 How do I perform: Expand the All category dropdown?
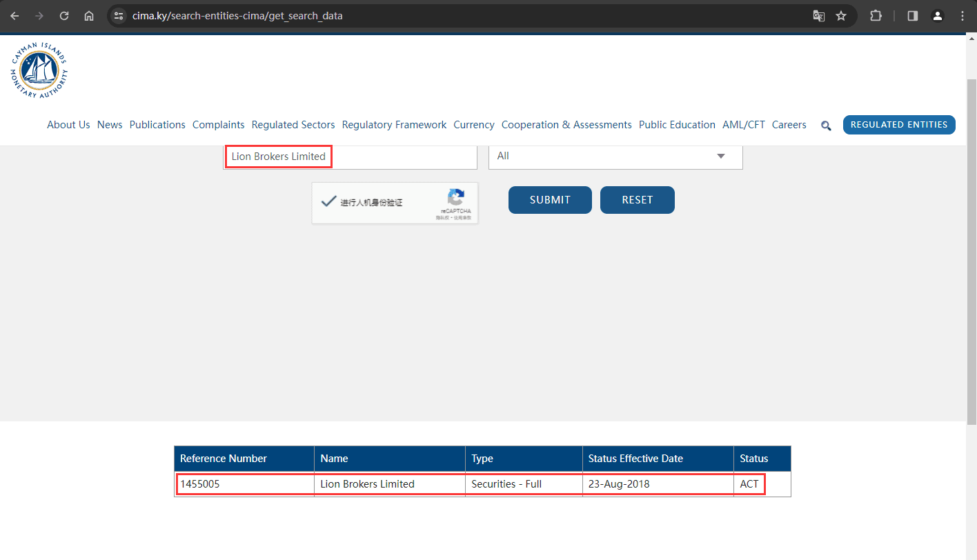pyautogui.click(x=615, y=157)
